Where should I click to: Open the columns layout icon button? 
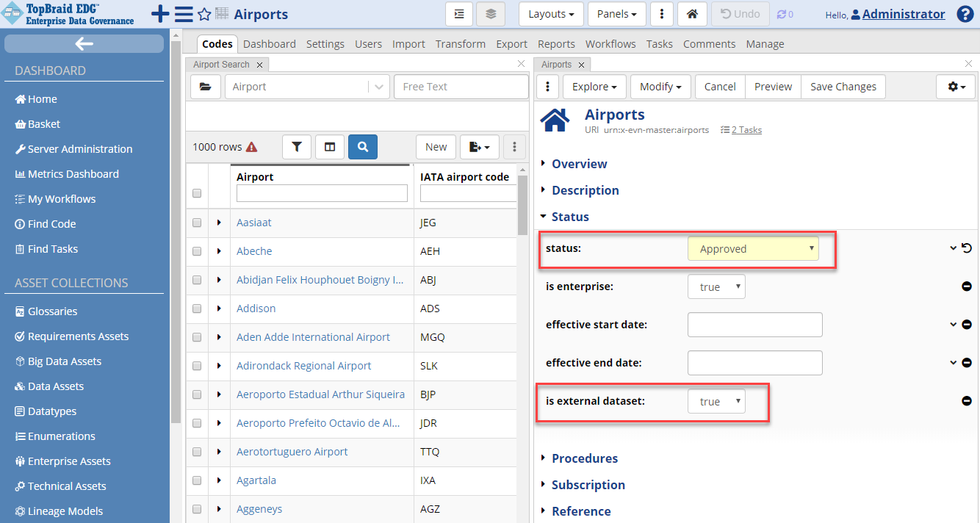coord(330,147)
